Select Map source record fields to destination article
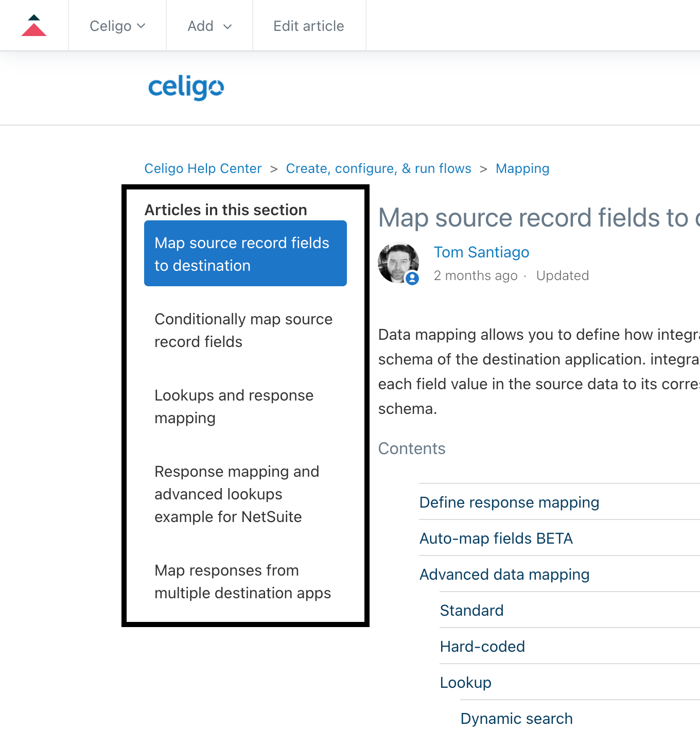The width and height of the screenshot is (700, 729). [246, 253]
